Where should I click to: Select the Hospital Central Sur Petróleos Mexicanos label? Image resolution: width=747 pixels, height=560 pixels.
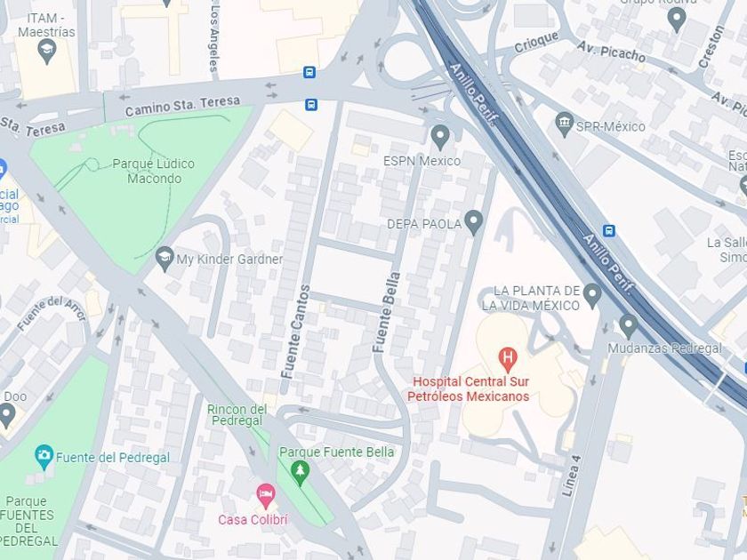(469, 389)
